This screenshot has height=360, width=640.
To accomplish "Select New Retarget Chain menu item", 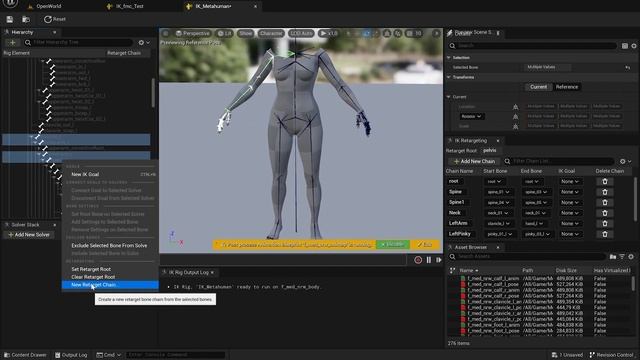I will tap(110, 285).
